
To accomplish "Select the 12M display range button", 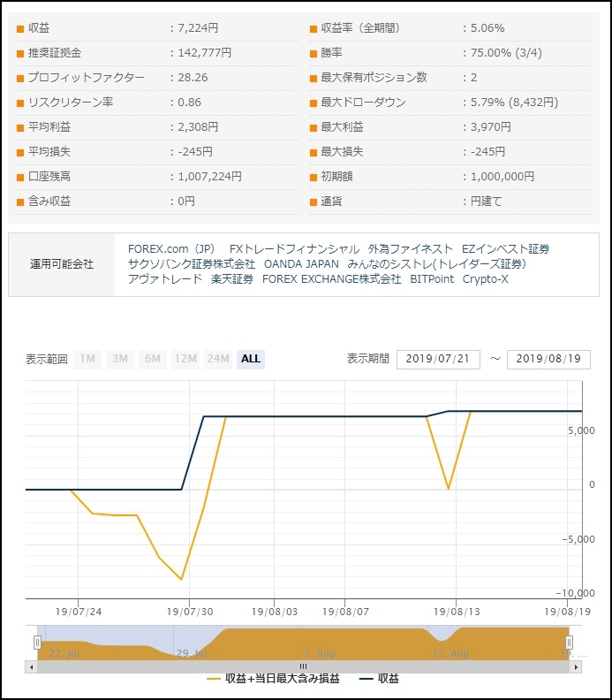I will [x=185, y=359].
